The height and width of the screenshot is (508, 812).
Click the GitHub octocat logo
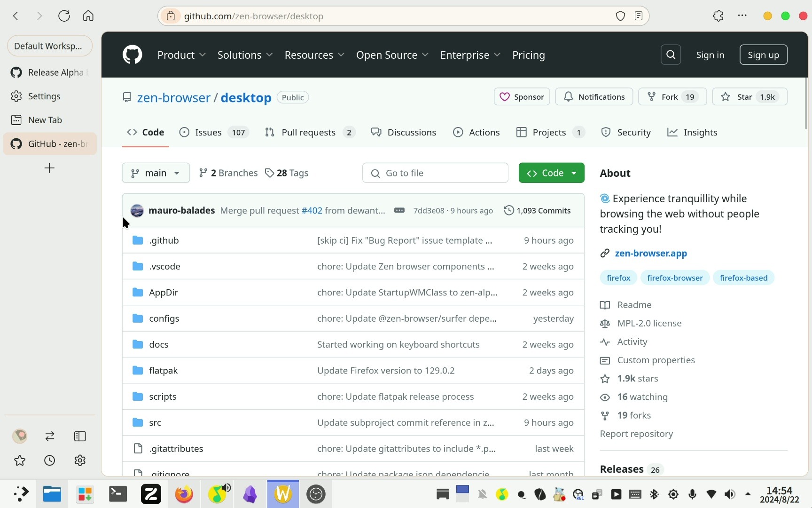132,55
